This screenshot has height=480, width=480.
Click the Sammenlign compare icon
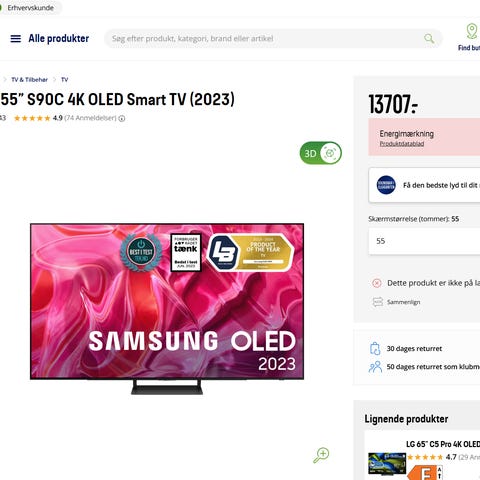point(377,302)
